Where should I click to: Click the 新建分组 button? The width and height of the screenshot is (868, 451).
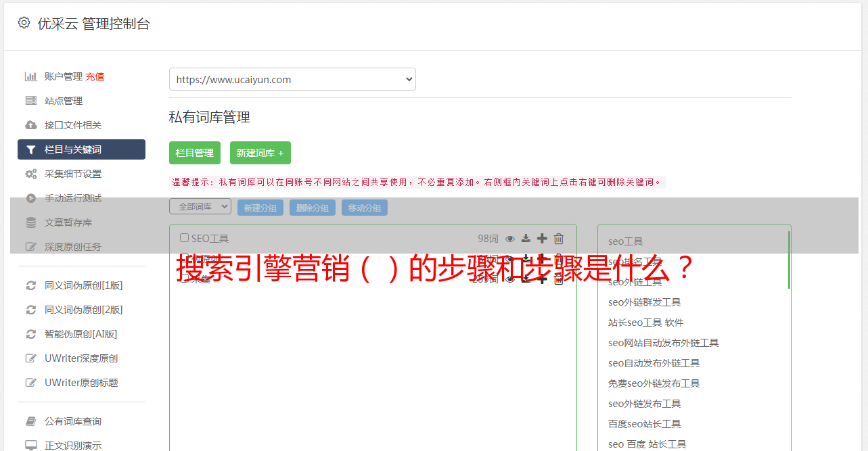click(x=260, y=208)
